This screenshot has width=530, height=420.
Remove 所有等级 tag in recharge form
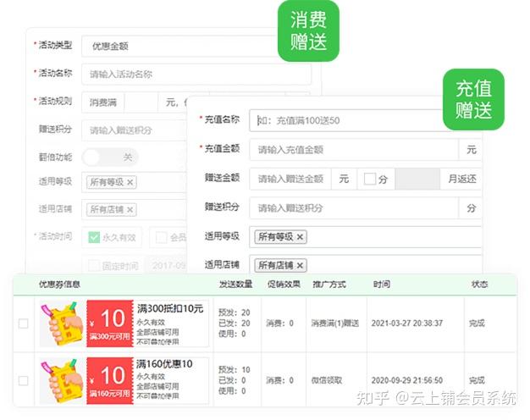(x=300, y=237)
